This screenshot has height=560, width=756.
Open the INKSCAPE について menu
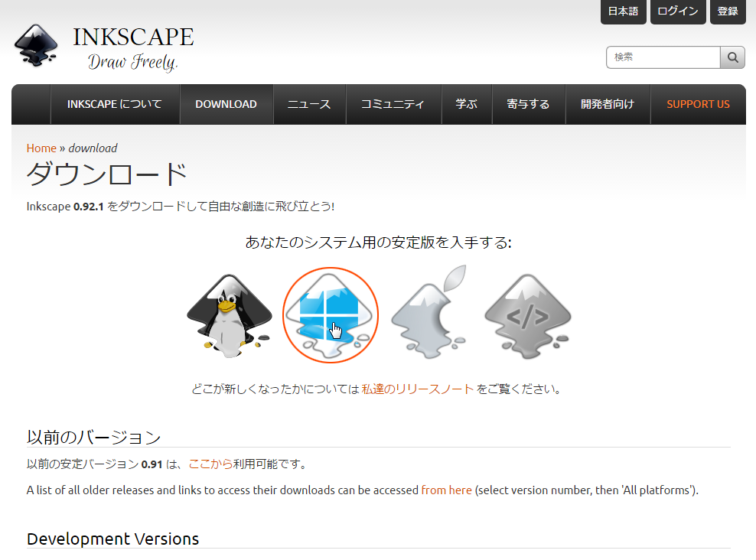(x=115, y=105)
